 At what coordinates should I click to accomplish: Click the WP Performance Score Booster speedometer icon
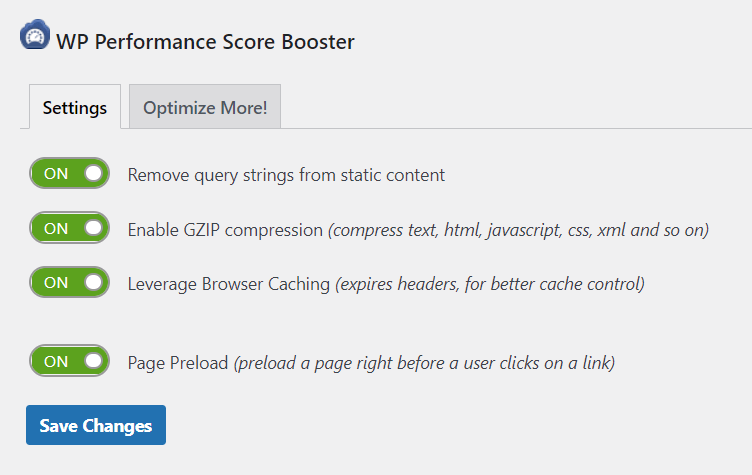click(35, 37)
